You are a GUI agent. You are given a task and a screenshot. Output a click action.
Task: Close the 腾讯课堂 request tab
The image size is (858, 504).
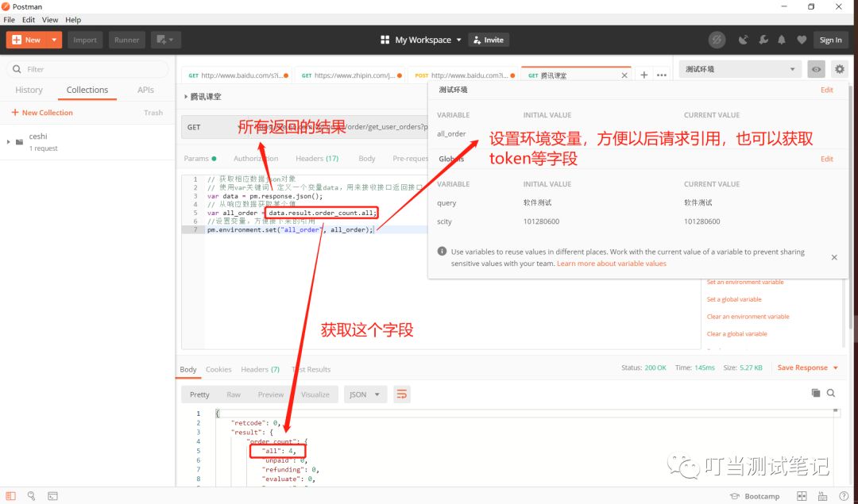point(624,75)
